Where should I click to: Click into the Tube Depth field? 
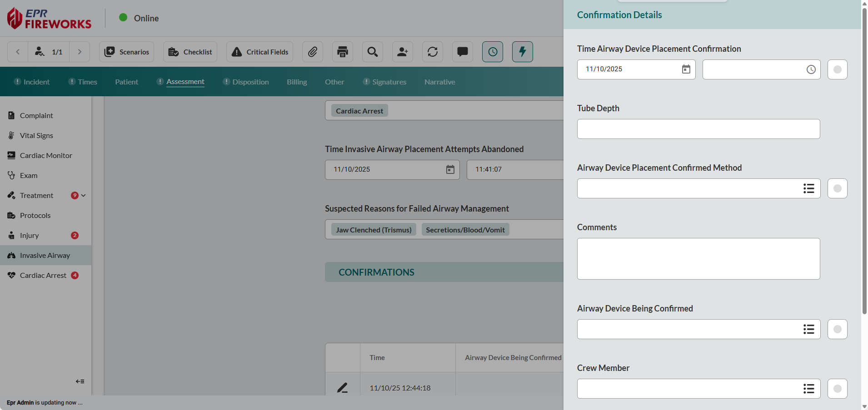pyautogui.click(x=698, y=129)
